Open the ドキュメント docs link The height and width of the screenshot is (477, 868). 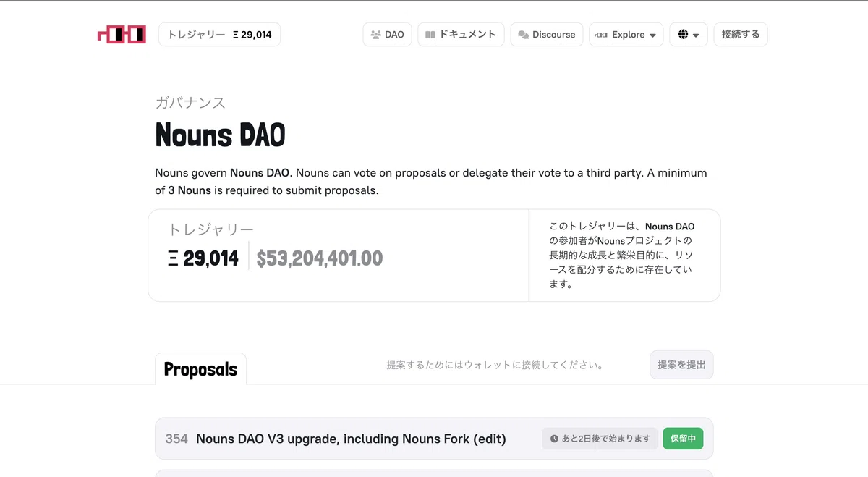click(x=461, y=34)
